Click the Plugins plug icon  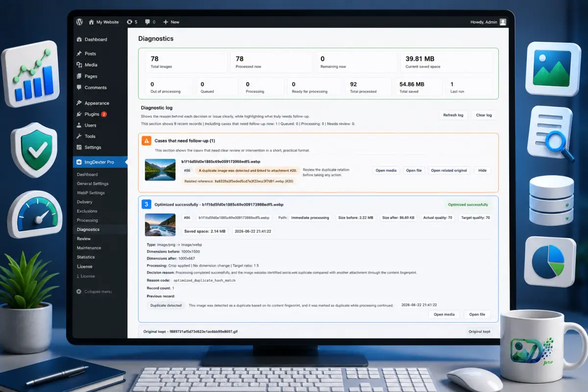(x=79, y=114)
